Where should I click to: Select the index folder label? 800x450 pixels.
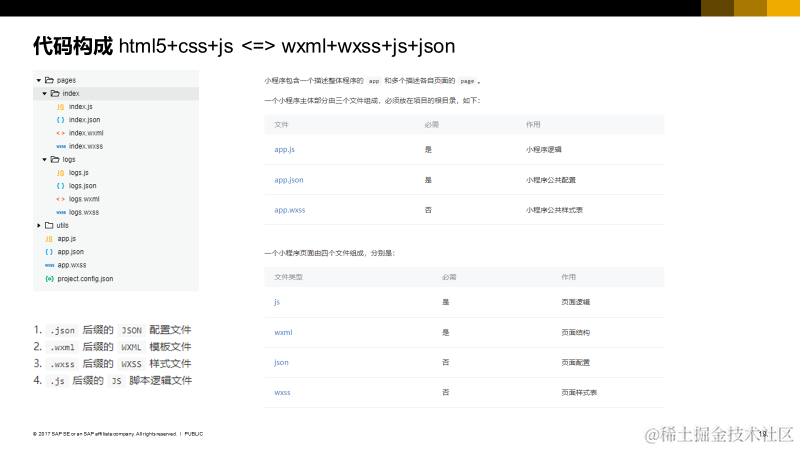71,93
